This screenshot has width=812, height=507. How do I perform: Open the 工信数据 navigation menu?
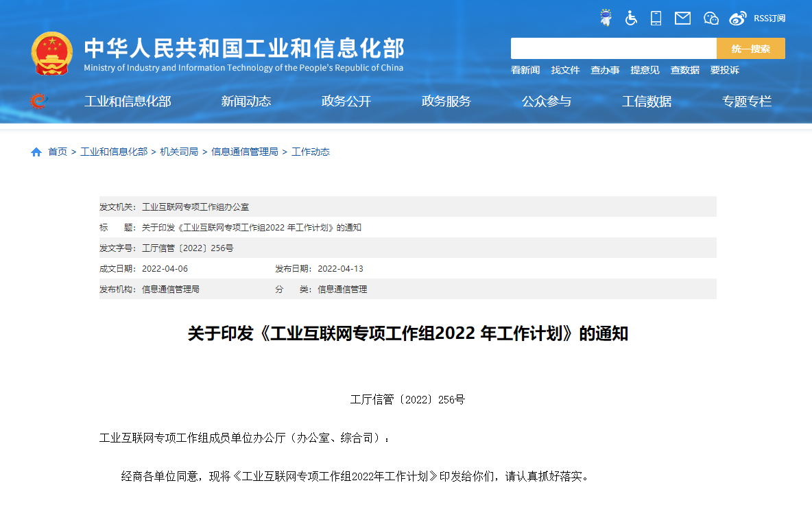tap(647, 102)
